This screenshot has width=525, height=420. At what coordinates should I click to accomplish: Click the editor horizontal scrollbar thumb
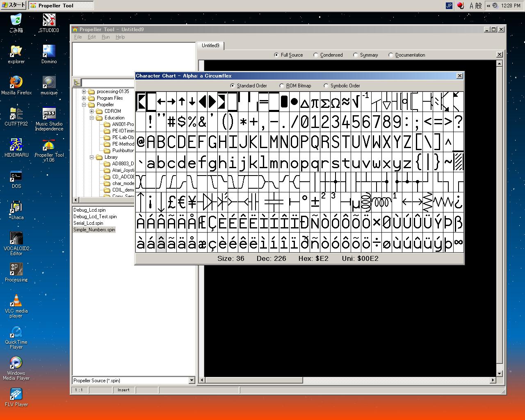click(x=254, y=380)
